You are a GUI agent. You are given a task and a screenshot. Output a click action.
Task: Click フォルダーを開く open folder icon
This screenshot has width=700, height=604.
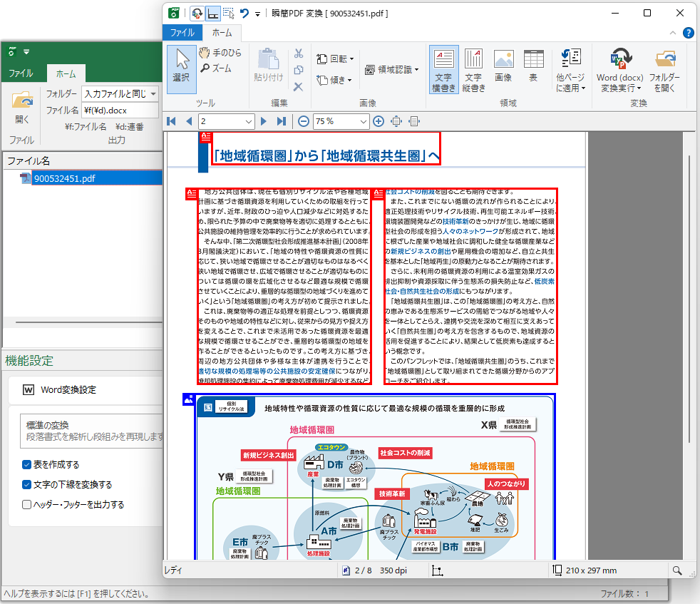[664, 69]
